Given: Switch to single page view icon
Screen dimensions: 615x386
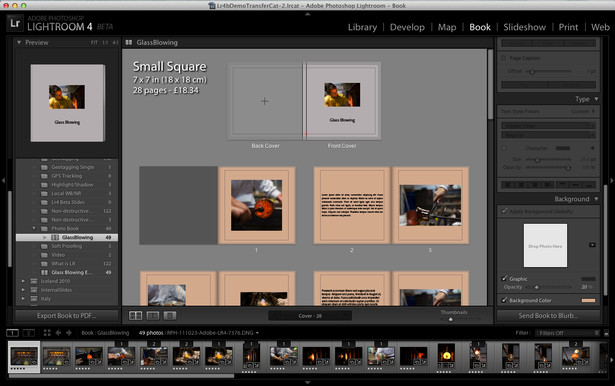Looking at the screenshot, I should (x=170, y=315).
